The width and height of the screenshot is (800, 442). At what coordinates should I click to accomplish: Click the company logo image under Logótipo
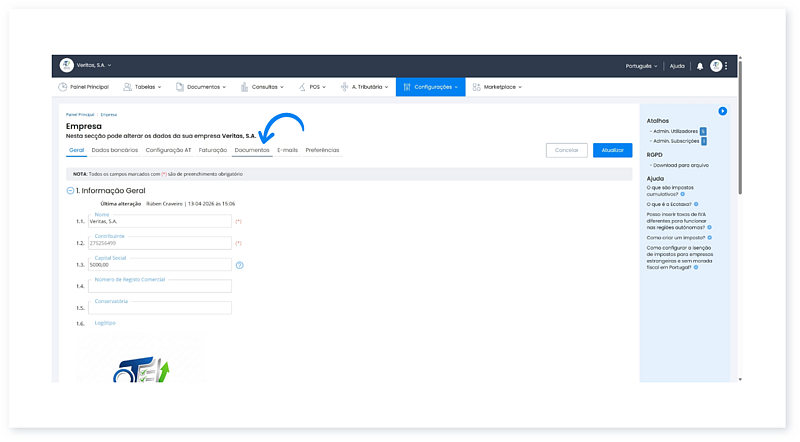pos(141,357)
